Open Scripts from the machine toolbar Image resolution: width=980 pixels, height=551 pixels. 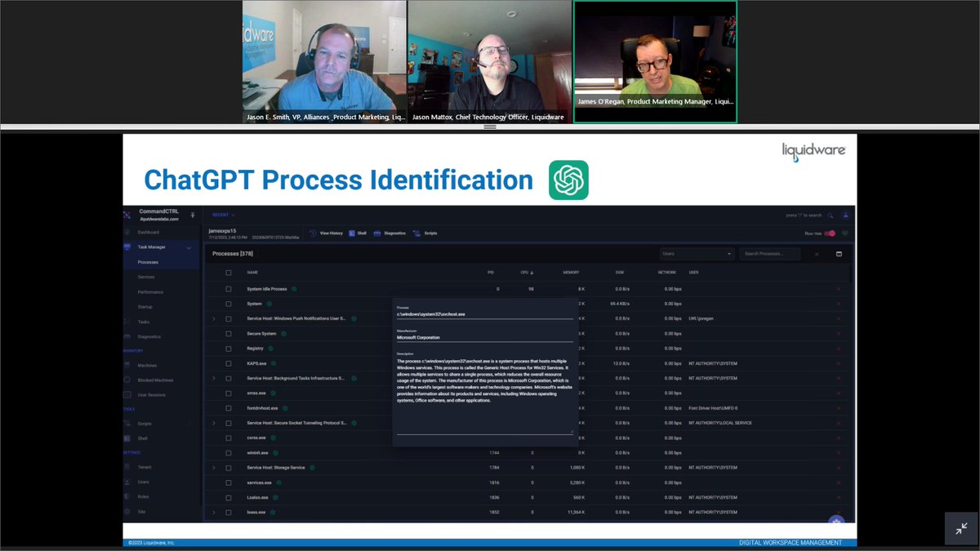point(425,233)
